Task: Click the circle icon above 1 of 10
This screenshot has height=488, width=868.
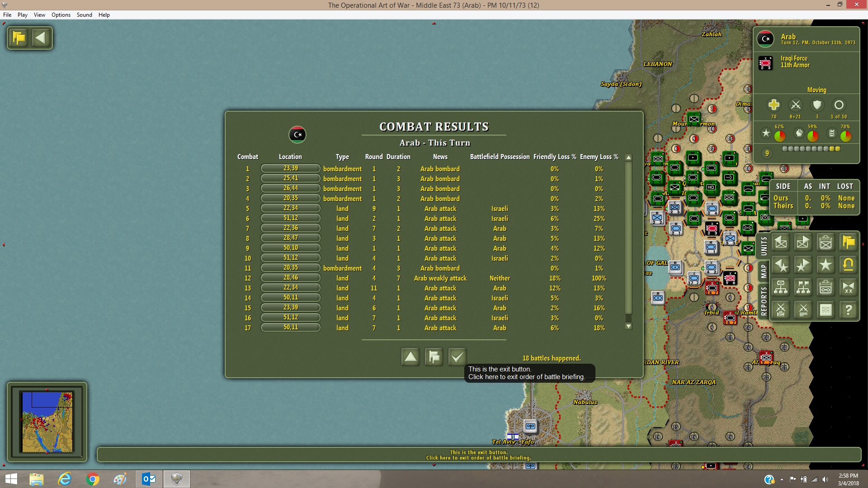Action: click(839, 105)
